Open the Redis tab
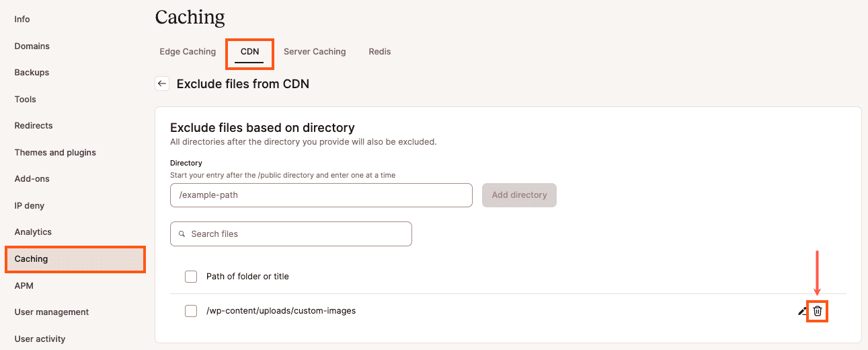868x350 pixels. [x=380, y=51]
